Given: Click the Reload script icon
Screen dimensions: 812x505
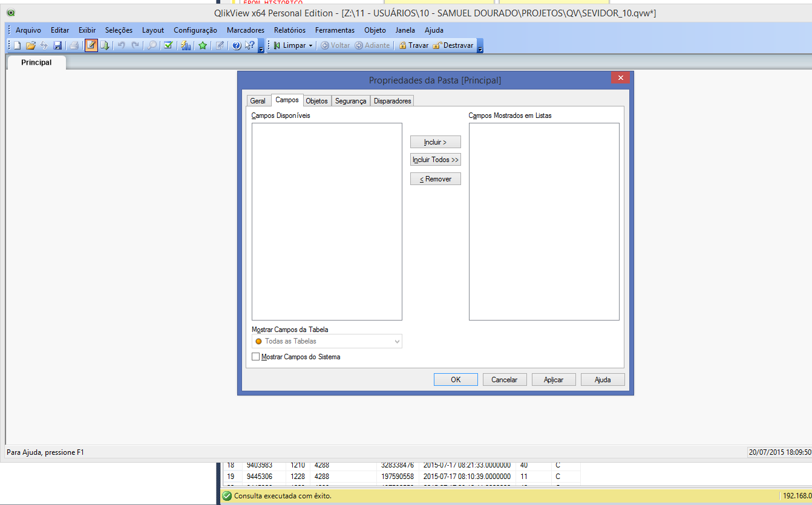Looking at the screenshot, I should click(x=105, y=45).
